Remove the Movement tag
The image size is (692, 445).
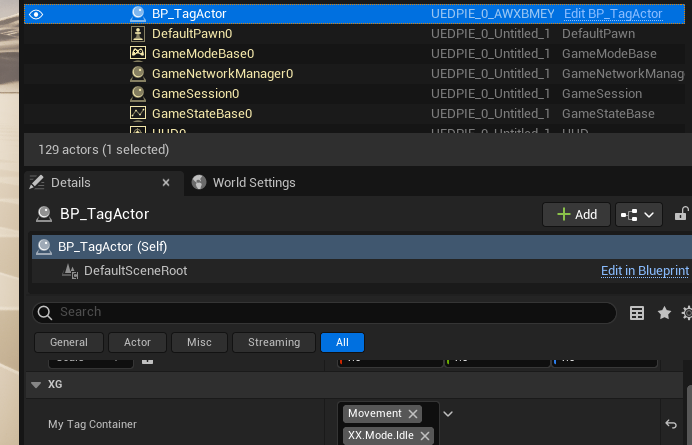413,414
